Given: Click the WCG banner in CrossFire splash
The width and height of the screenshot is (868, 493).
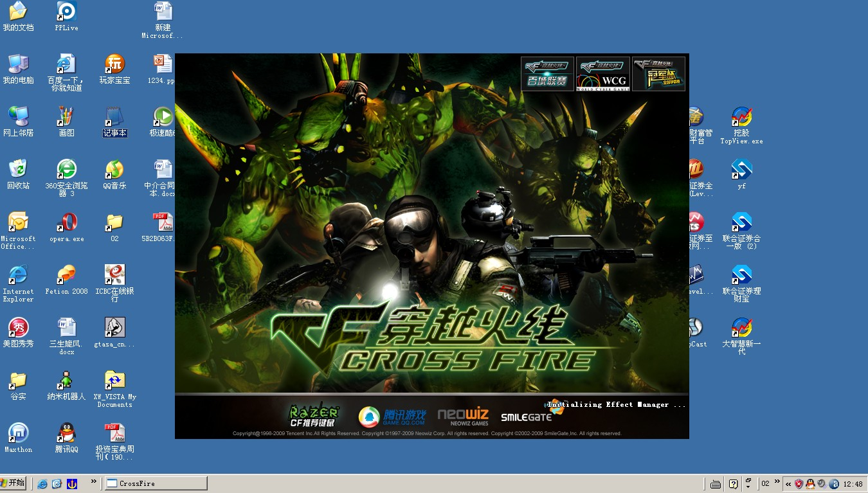Looking at the screenshot, I should click(603, 74).
